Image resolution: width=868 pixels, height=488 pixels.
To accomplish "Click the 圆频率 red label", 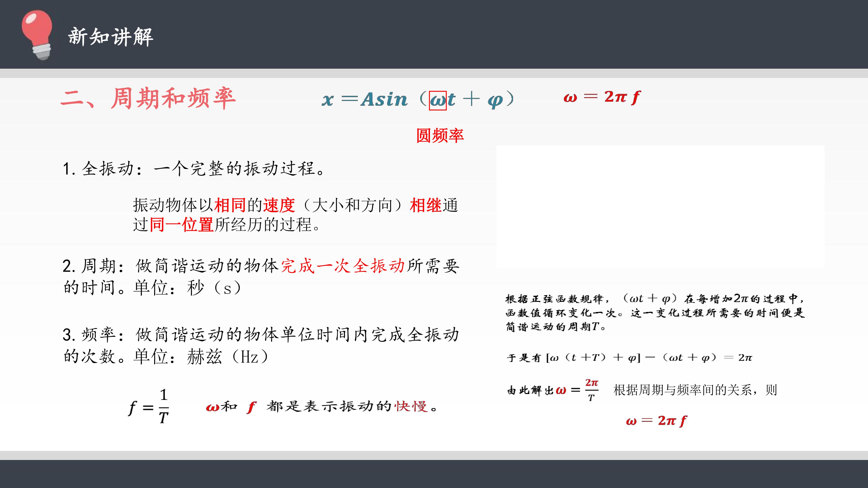I will (x=440, y=135).
